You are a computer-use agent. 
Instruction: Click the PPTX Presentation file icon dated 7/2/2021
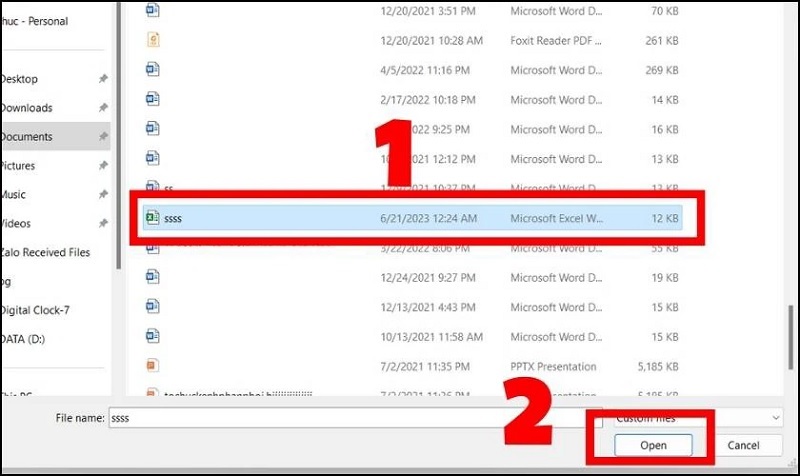click(x=153, y=366)
